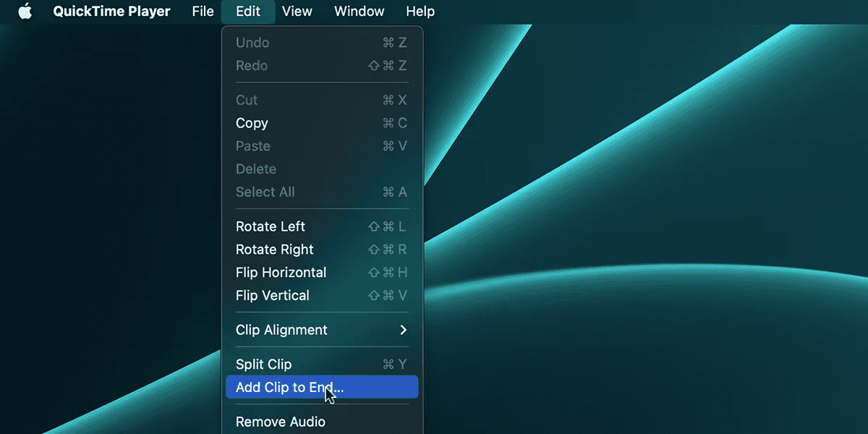Select Remove Audio
868x434 pixels.
click(280, 422)
